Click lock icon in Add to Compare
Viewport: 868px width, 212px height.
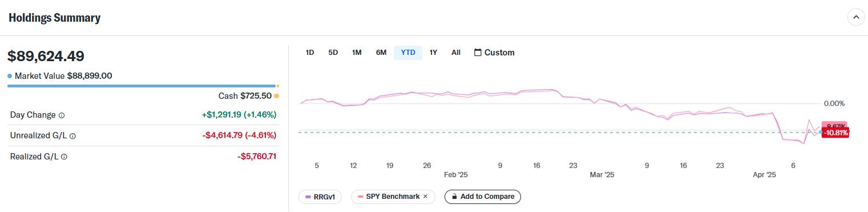tap(454, 197)
